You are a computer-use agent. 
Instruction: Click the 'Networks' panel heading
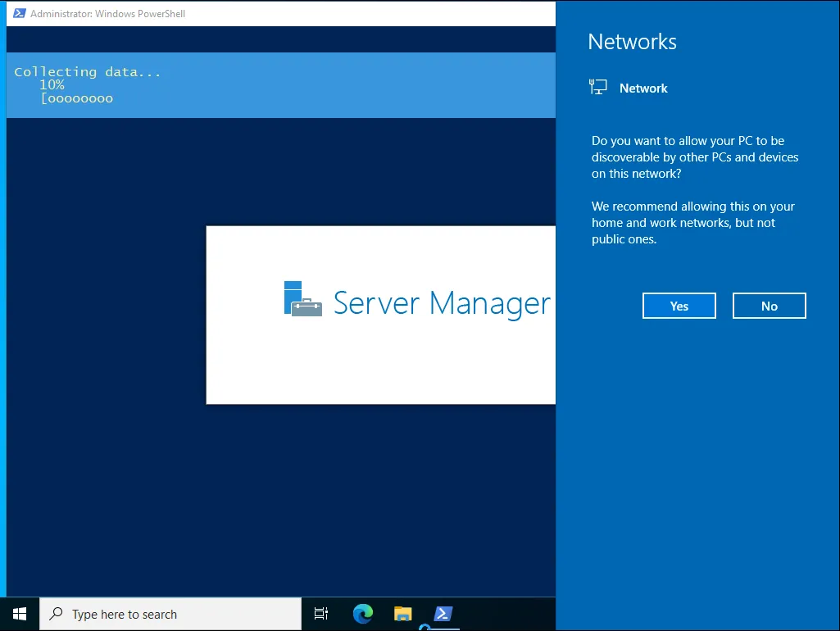tap(632, 42)
